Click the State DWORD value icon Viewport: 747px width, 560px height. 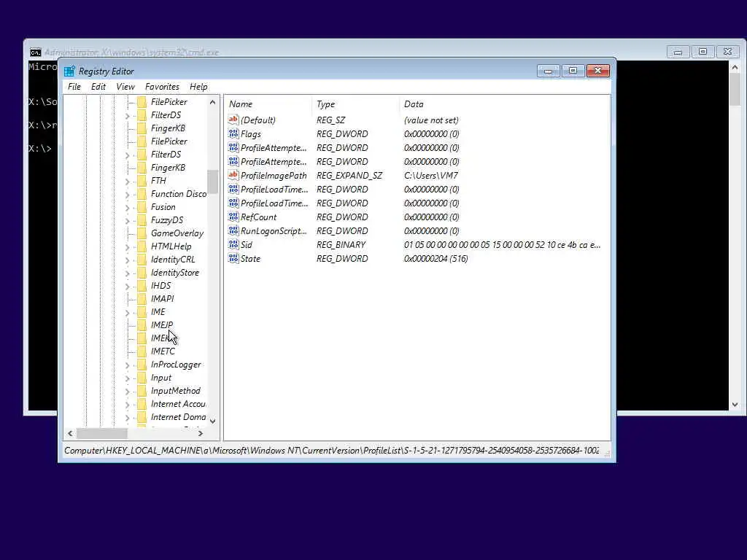[x=233, y=257]
